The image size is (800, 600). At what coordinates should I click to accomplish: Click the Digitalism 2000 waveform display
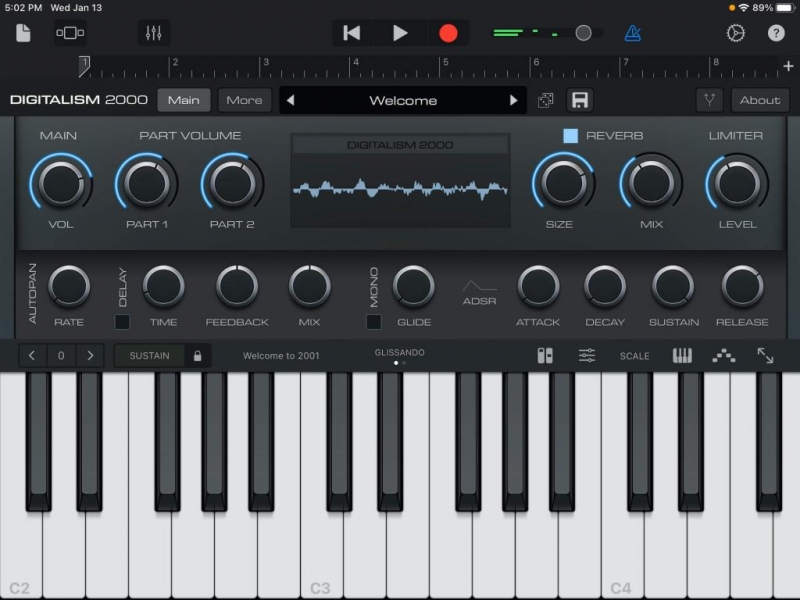(401, 181)
